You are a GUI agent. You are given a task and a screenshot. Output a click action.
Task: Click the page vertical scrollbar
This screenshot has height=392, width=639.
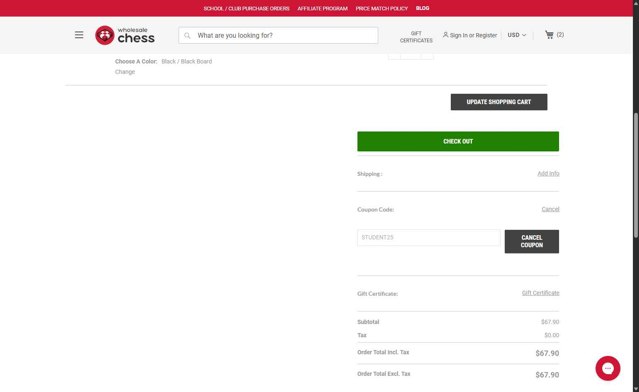pos(636,175)
